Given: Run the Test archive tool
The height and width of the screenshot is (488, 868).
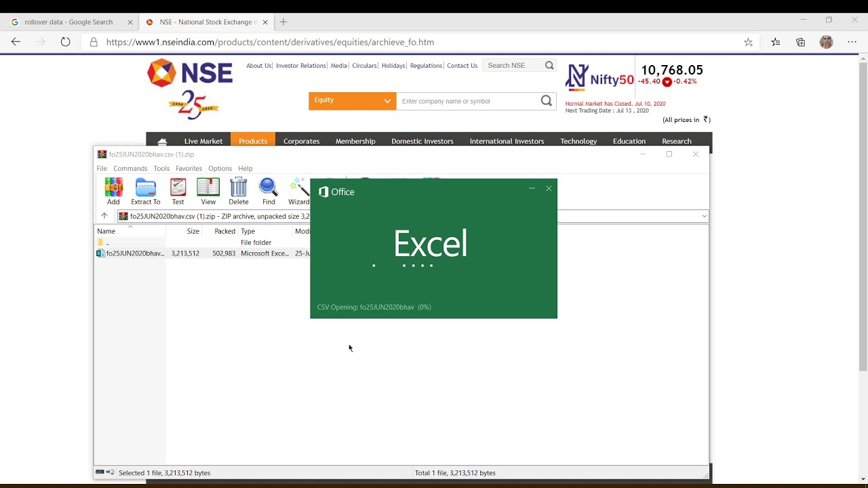Looking at the screenshot, I should (178, 192).
